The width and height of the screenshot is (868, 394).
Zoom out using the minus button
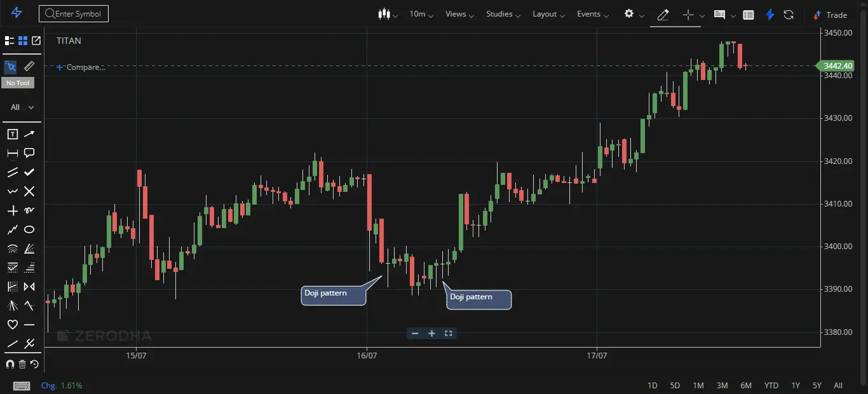(x=415, y=333)
